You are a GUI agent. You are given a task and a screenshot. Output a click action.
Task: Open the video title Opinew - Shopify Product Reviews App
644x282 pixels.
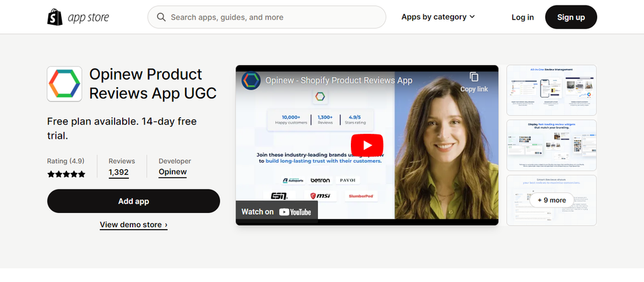pos(339,80)
